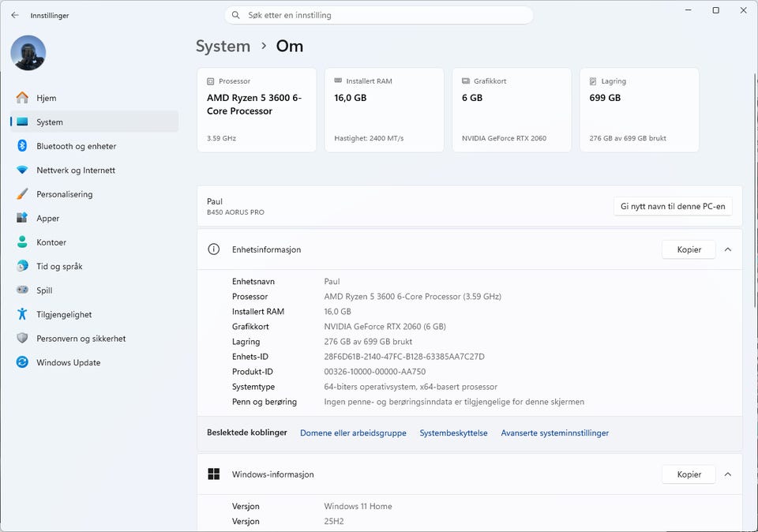This screenshot has width=758, height=532.
Task: Click the Enhetsinformasjon info icon
Action: coord(214,249)
